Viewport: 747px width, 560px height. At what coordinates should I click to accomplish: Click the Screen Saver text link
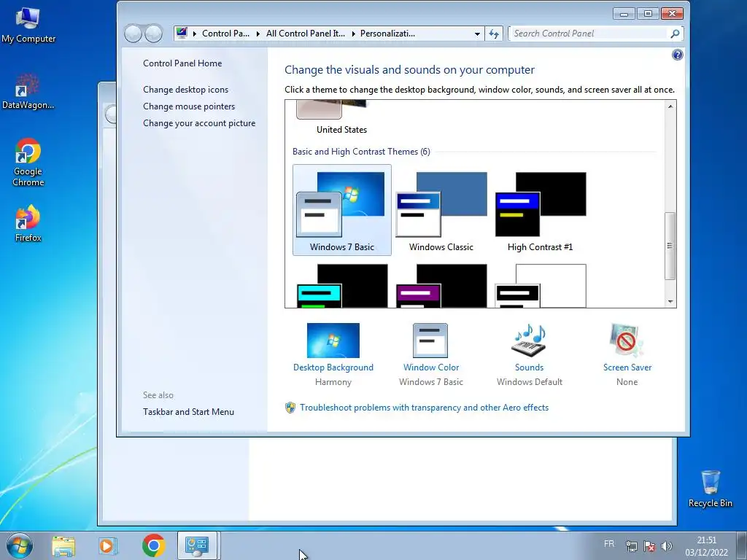point(627,367)
